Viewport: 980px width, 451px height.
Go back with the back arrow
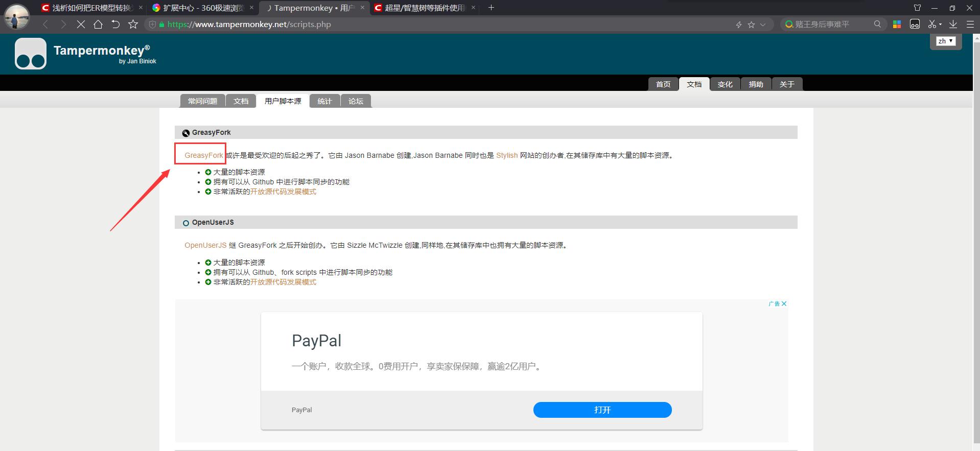(x=45, y=25)
